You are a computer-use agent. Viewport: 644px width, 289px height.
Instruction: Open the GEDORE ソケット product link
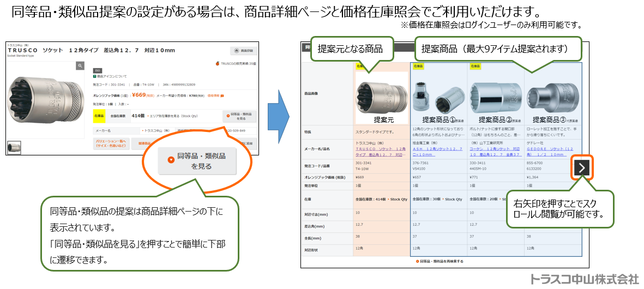tap(550, 152)
